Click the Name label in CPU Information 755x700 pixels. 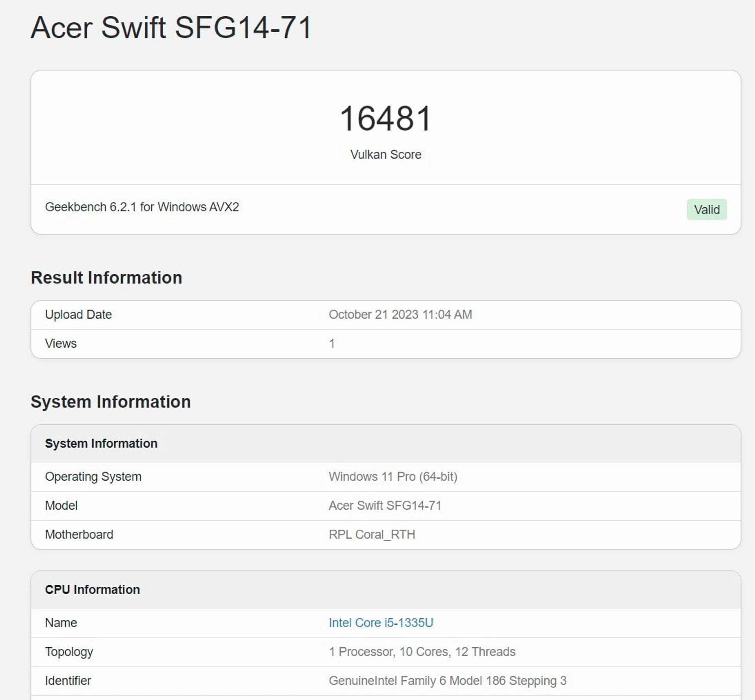[x=61, y=623]
